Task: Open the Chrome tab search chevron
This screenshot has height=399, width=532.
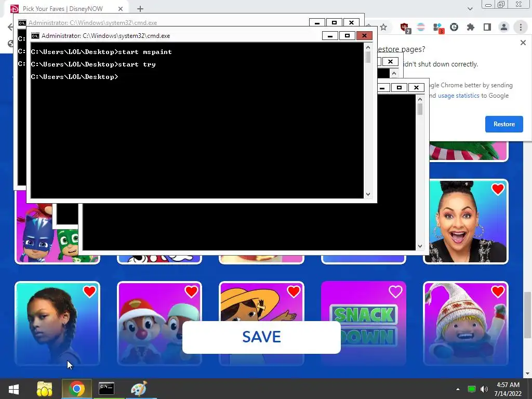Action: tap(470, 9)
